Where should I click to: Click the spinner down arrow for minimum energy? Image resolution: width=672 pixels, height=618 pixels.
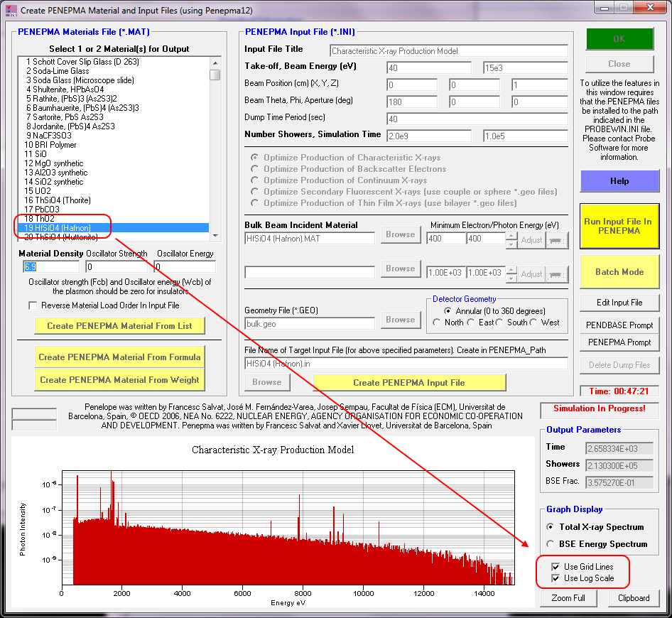pos(510,243)
